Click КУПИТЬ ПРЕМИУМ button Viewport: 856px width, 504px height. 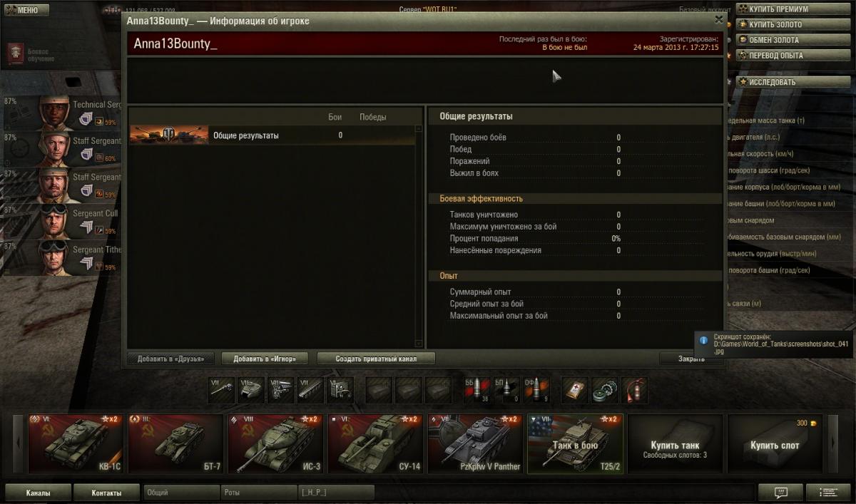(793, 9)
